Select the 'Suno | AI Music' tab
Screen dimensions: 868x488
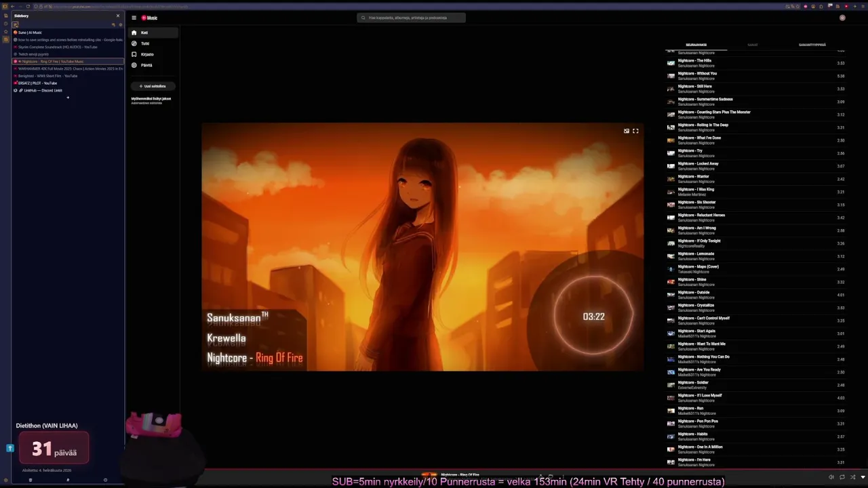click(x=68, y=33)
